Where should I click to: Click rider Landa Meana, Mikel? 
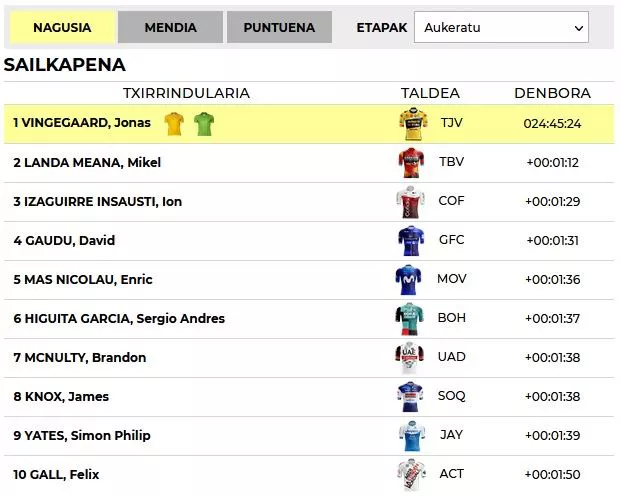click(87, 163)
